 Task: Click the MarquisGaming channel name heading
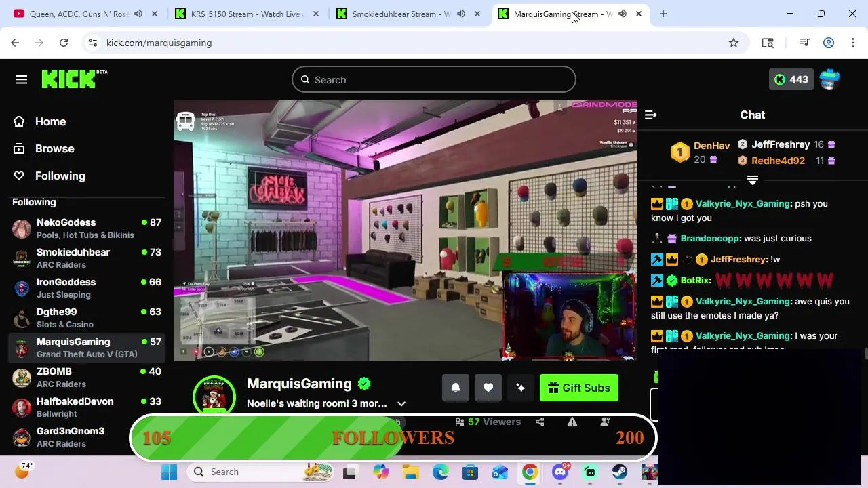tap(299, 384)
